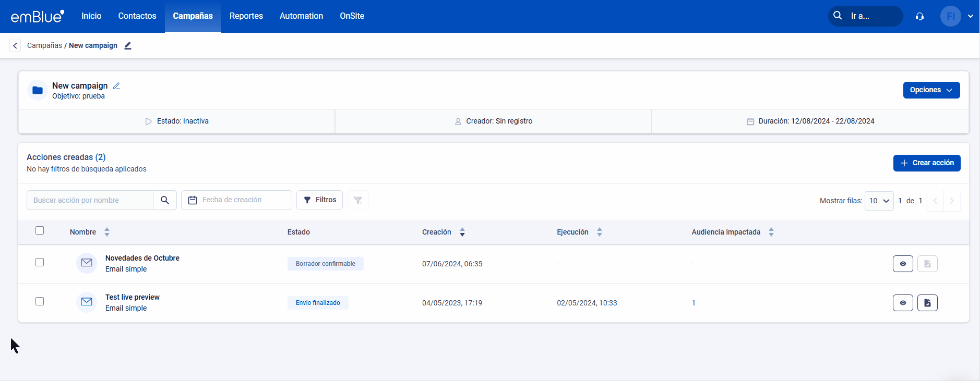The width and height of the screenshot is (980, 381).
Task: Click email envelope icon for Test live preview
Action: 87,302
